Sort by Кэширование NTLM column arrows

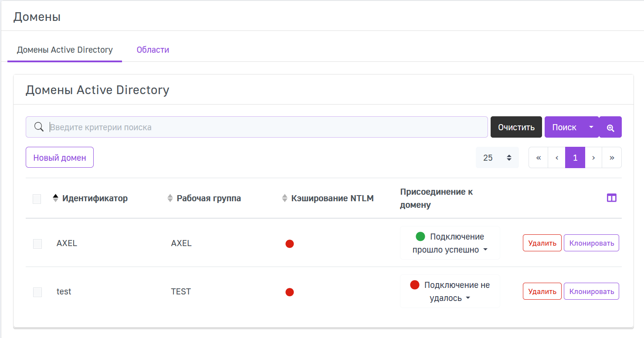pos(285,199)
